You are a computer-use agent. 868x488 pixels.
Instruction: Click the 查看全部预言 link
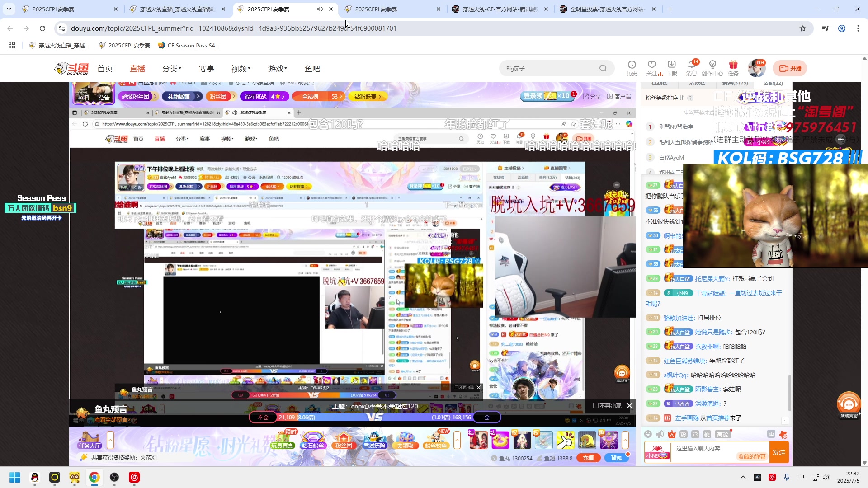[x=111, y=420]
